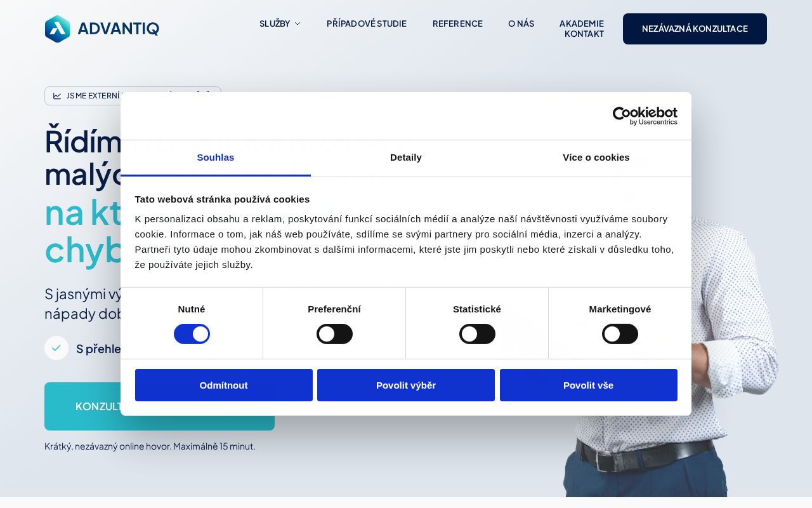Viewport: 812px width, 508px height.
Task: Open the Detaily tab
Action: 406,157
